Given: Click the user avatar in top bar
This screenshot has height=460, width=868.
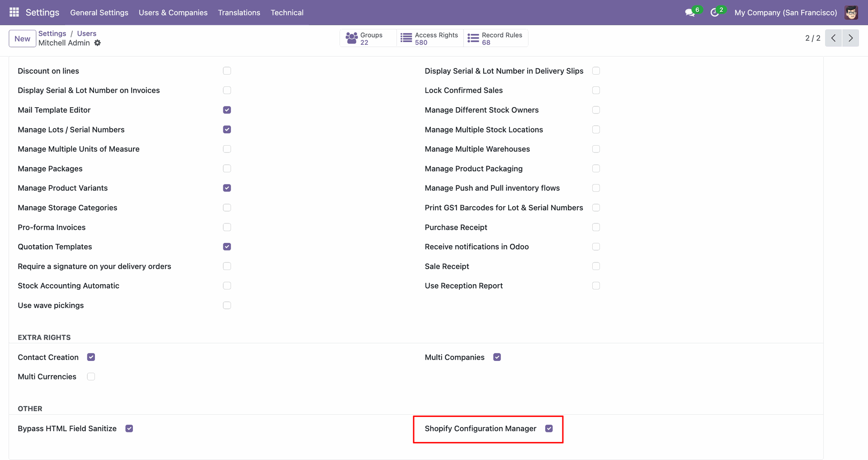Looking at the screenshot, I should [851, 13].
